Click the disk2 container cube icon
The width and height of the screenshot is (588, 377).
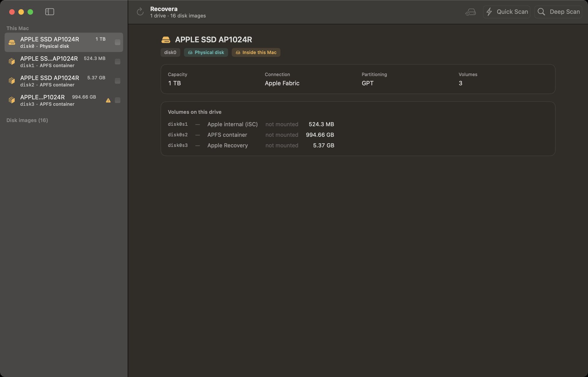coord(12,81)
